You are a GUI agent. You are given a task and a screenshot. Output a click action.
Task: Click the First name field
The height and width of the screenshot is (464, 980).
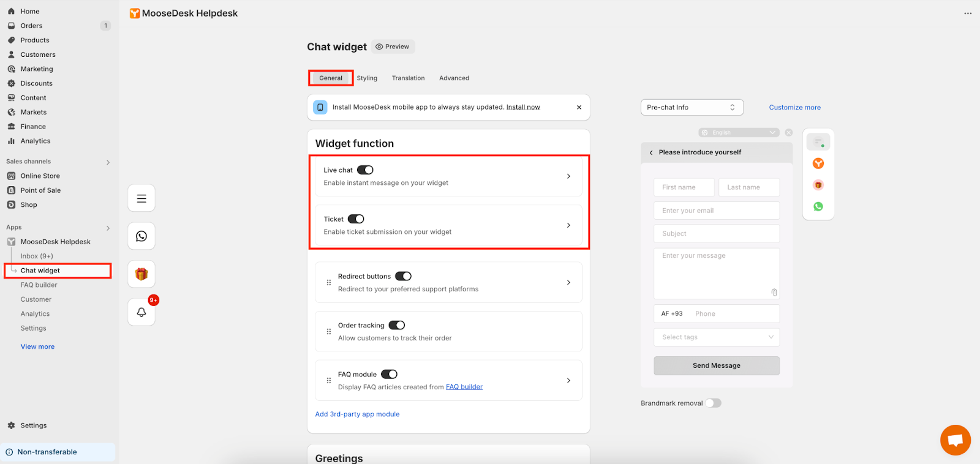(x=684, y=187)
